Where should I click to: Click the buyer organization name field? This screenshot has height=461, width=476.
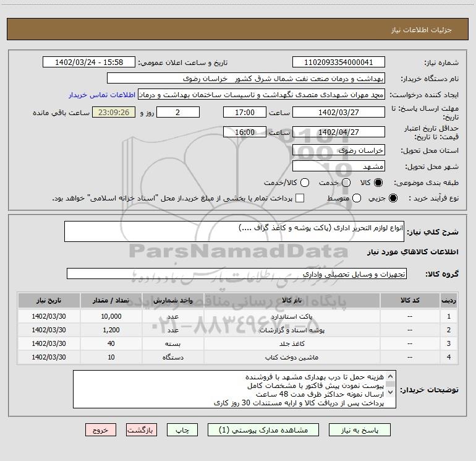(246, 79)
